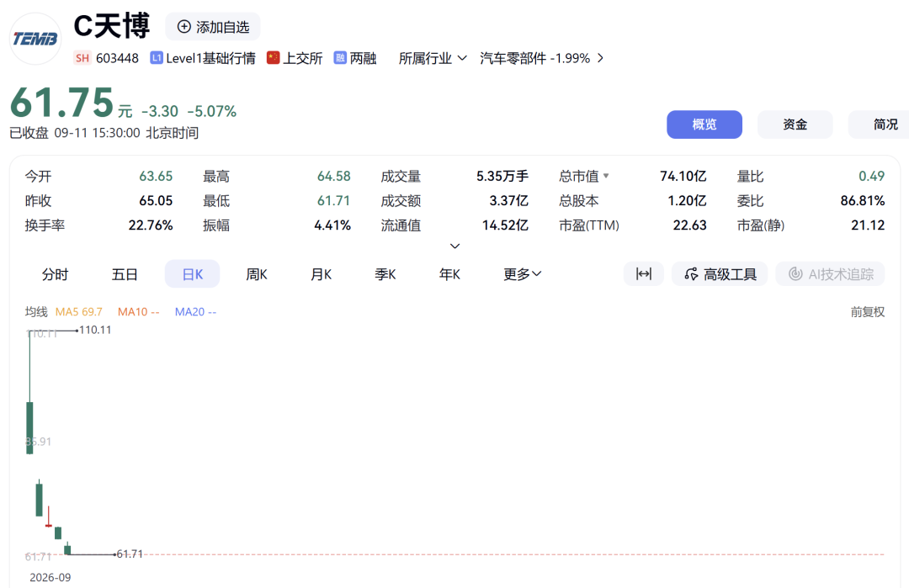The image size is (909, 588).
Task: Click the 委比 value 86.81%
Action: (x=863, y=200)
